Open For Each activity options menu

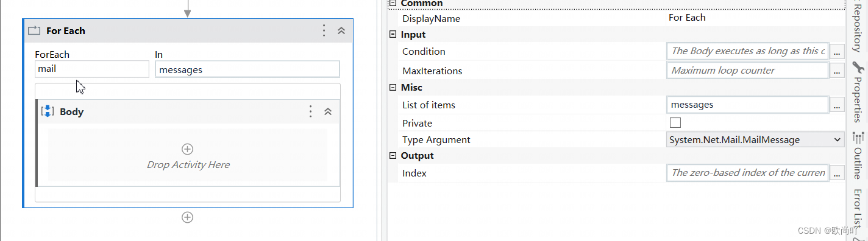click(324, 30)
